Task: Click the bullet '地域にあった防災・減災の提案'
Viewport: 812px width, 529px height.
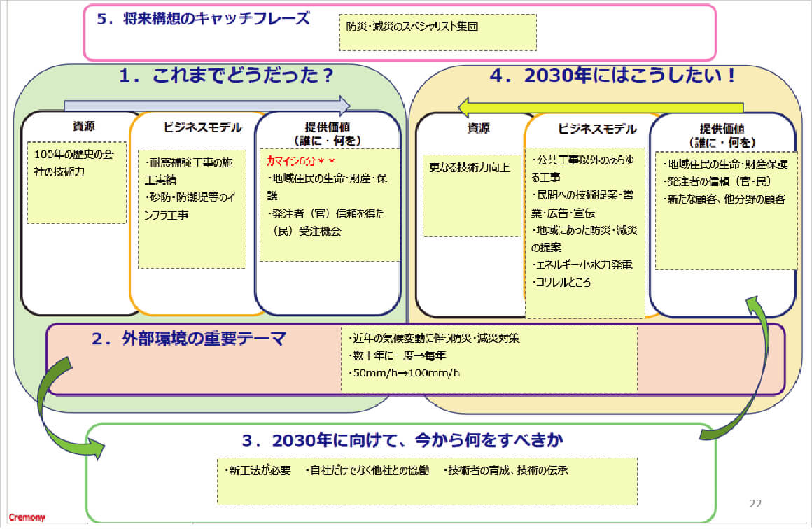Action: click(x=584, y=238)
